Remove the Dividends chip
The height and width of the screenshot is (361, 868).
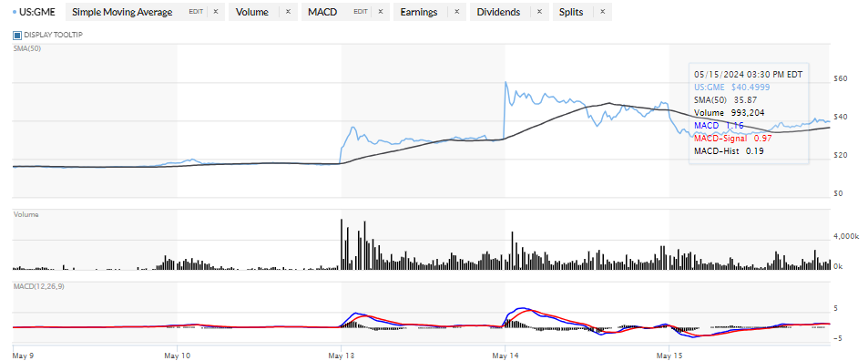[x=539, y=12]
